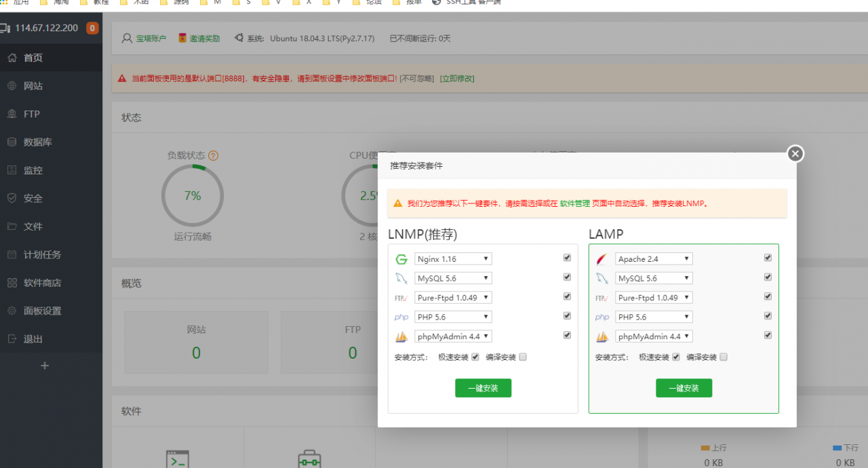Open the 安全 sidebar item
The height and width of the screenshot is (468, 868).
click(51, 198)
